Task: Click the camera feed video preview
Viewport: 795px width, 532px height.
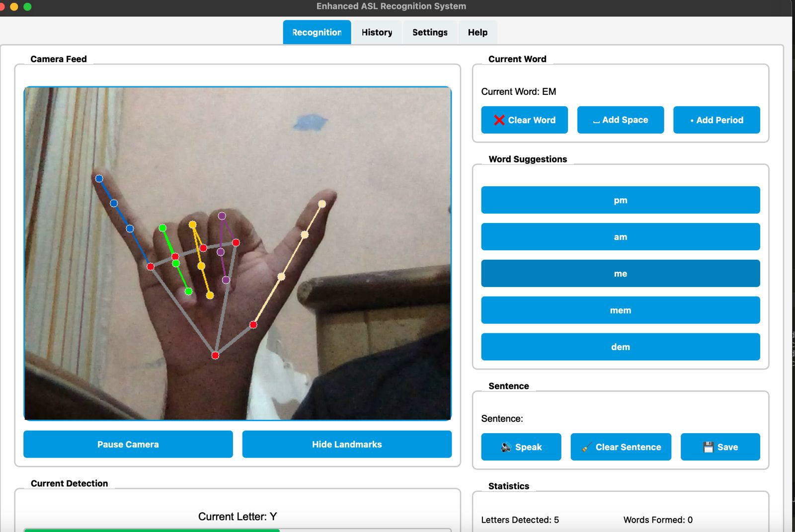Action: [x=238, y=253]
